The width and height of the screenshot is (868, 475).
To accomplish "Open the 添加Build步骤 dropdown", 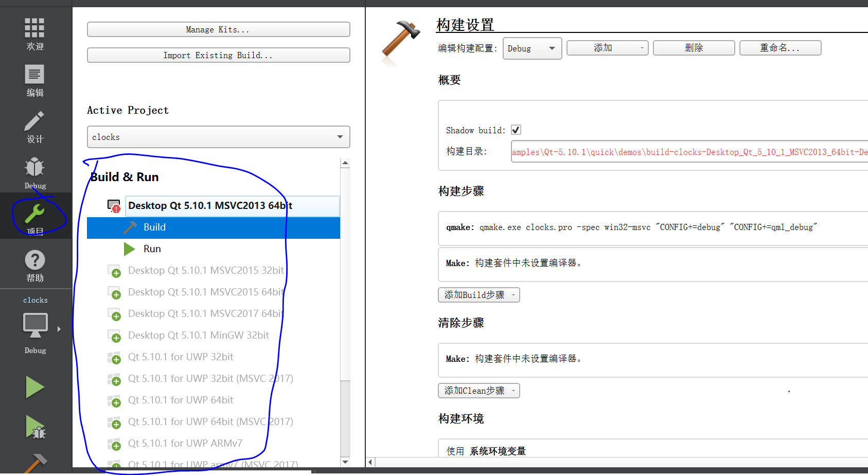I will (479, 295).
